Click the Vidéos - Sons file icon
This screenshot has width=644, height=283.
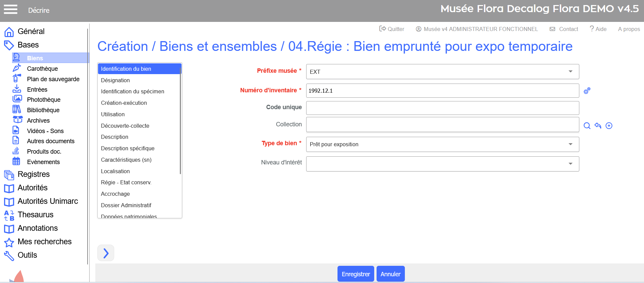point(16,130)
